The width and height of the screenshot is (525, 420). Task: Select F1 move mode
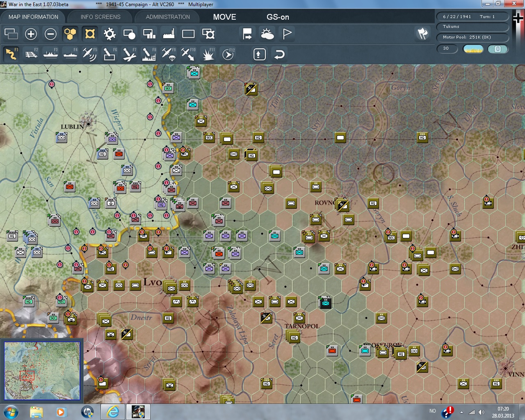[11, 54]
